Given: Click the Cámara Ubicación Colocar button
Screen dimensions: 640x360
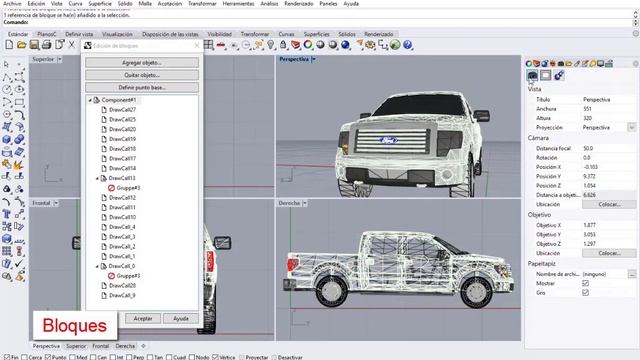Looking at the screenshot, I should click(609, 204).
